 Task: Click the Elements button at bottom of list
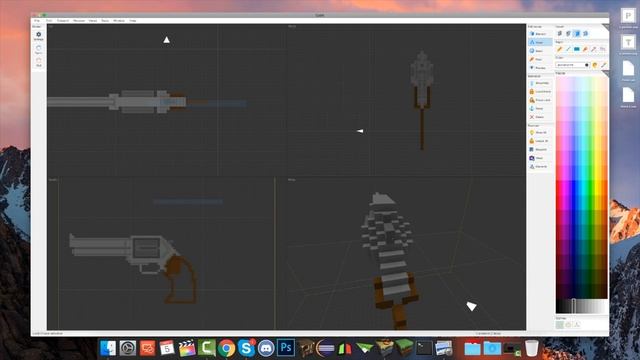[540, 167]
